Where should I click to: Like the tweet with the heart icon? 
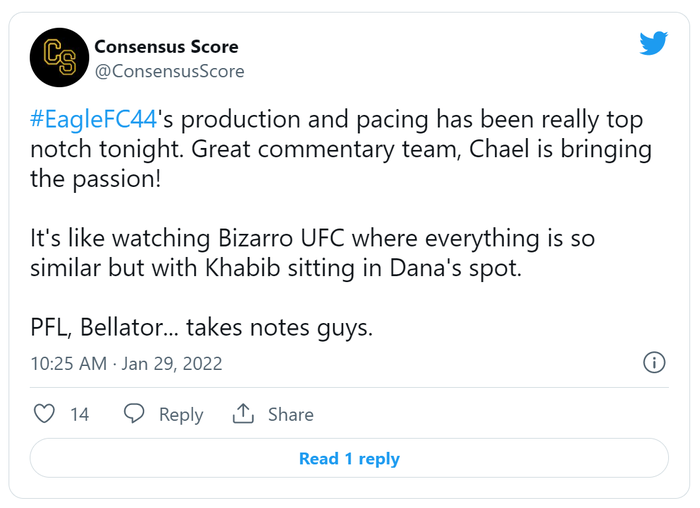(x=44, y=414)
